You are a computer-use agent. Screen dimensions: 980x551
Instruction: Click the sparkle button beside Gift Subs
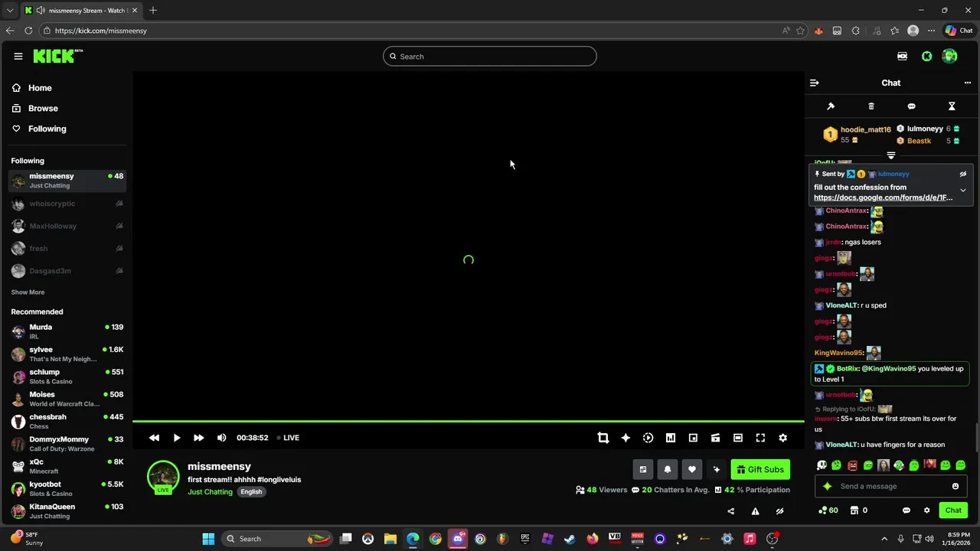click(x=717, y=470)
